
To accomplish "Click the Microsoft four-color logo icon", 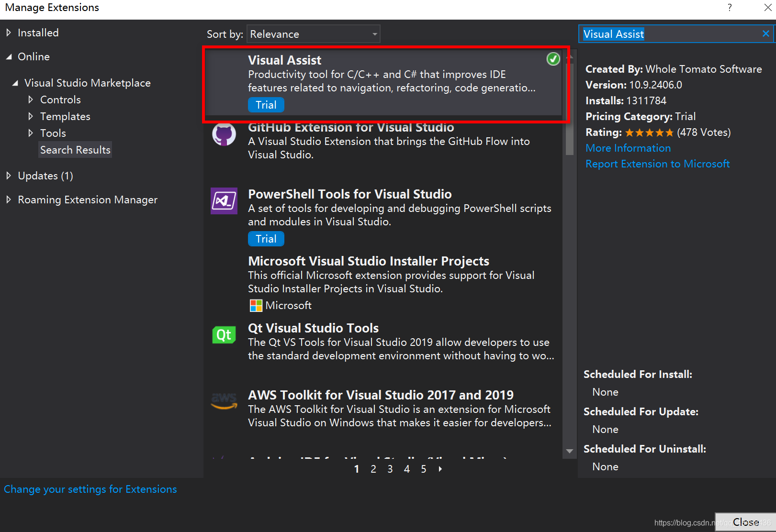I will [256, 305].
